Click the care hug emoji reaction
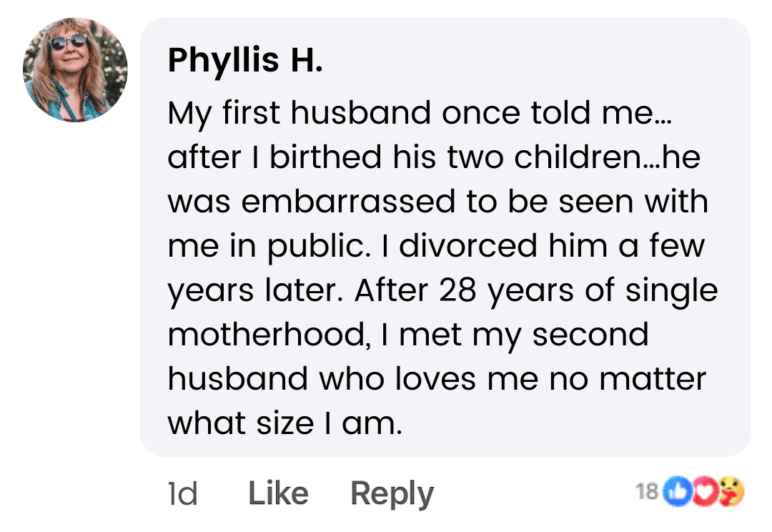Screen dimensions: 772x532 click(731, 491)
